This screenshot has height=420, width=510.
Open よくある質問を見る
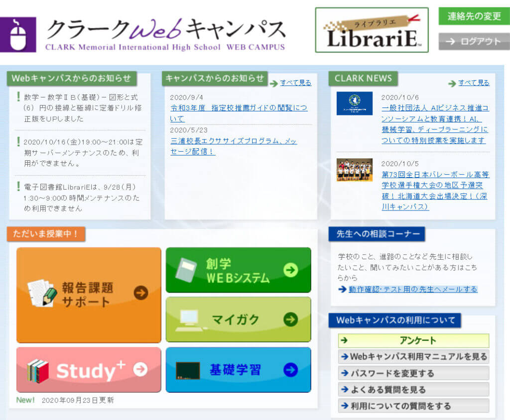413,389
